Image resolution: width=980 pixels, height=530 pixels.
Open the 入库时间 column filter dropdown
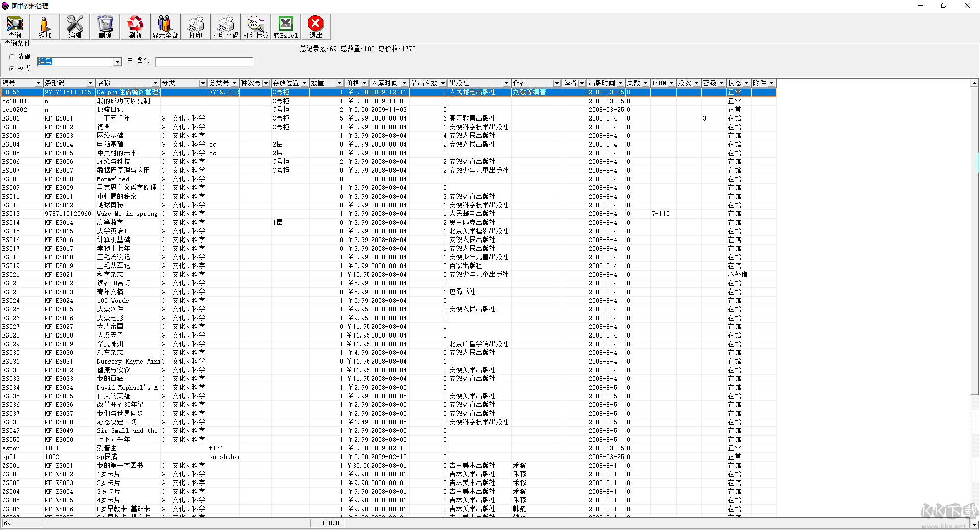(x=404, y=83)
